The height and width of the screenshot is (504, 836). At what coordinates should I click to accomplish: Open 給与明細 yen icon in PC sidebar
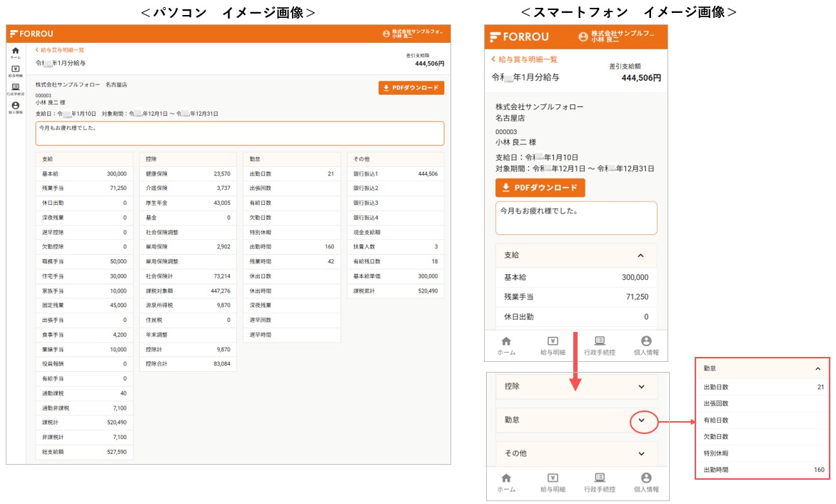16,70
